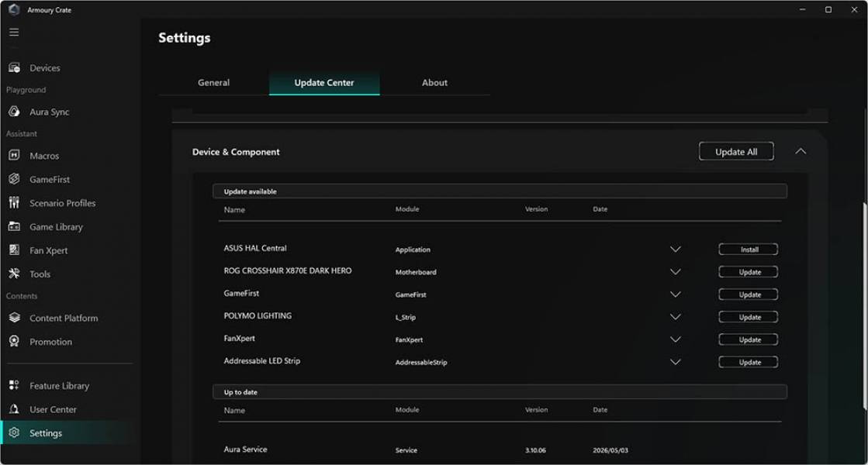The image size is (868, 465).
Task: Click the Feature Library icon
Action: coord(15,385)
